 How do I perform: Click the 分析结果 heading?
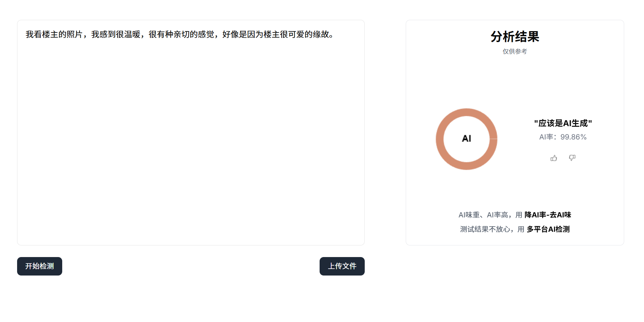click(515, 37)
